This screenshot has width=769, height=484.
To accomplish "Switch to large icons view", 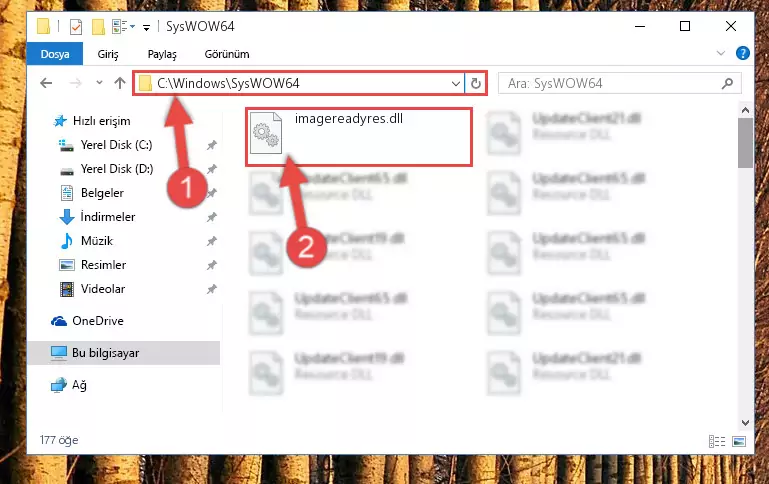I will 739,441.
